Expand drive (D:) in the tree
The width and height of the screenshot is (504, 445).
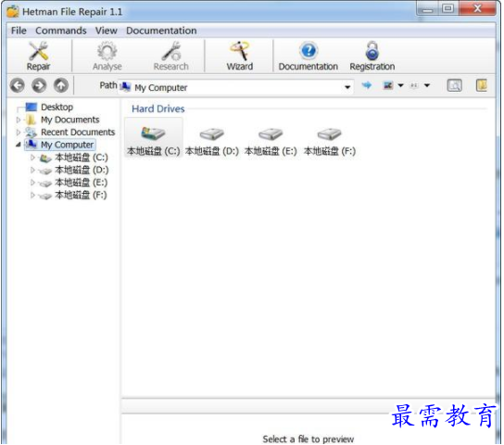[x=32, y=170]
